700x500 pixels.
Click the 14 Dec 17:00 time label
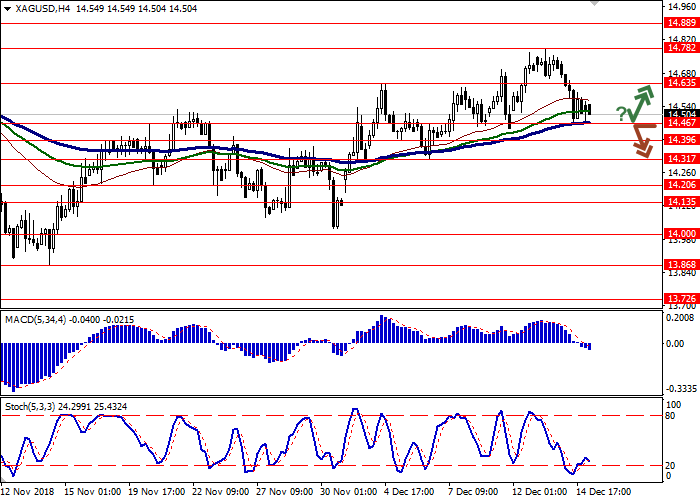pyautogui.click(x=602, y=492)
